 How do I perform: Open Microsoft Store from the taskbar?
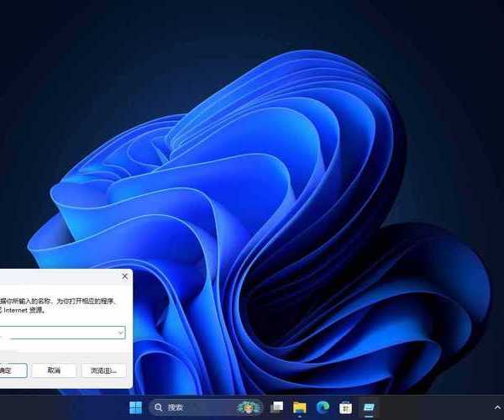tap(345, 407)
